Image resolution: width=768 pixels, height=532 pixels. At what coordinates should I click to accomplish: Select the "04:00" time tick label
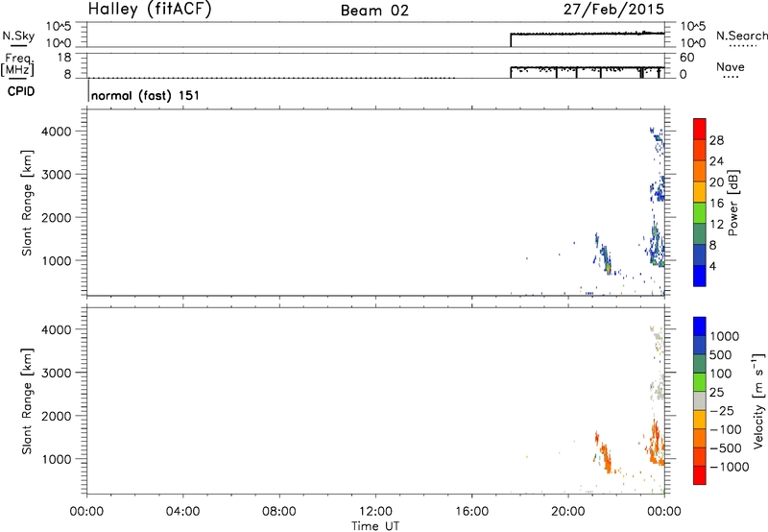coord(182,512)
